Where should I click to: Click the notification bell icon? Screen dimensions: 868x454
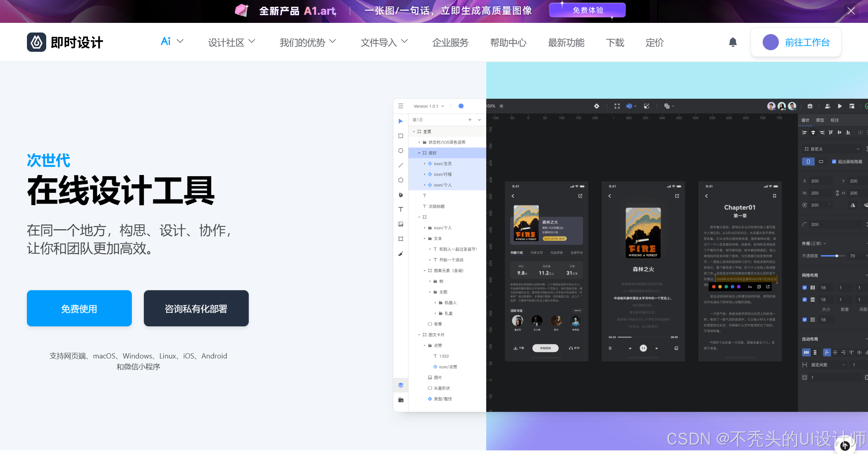733,42
